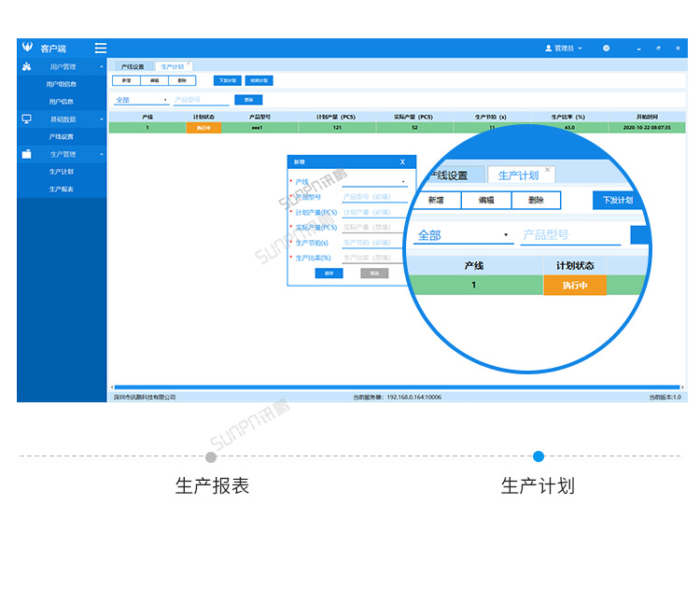Screen dimensions: 700x589
Task: Click the gray dot above 生产报表
Action: (x=211, y=456)
